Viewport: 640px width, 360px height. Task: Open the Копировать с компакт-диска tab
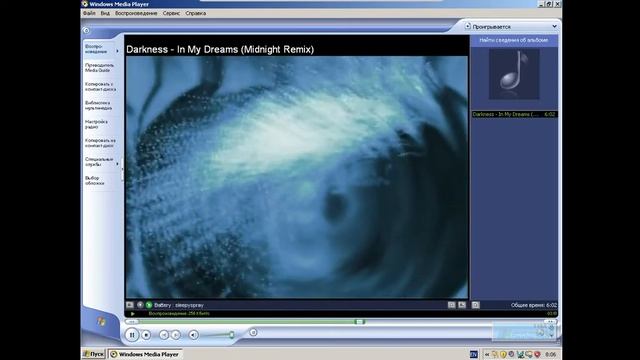(100, 87)
